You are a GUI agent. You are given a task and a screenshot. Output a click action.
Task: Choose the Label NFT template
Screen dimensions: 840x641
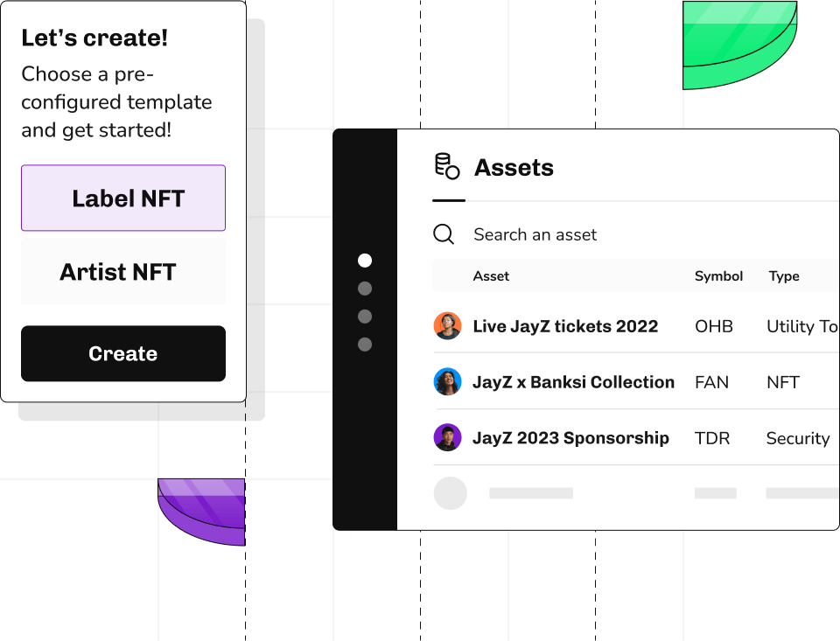(x=123, y=199)
